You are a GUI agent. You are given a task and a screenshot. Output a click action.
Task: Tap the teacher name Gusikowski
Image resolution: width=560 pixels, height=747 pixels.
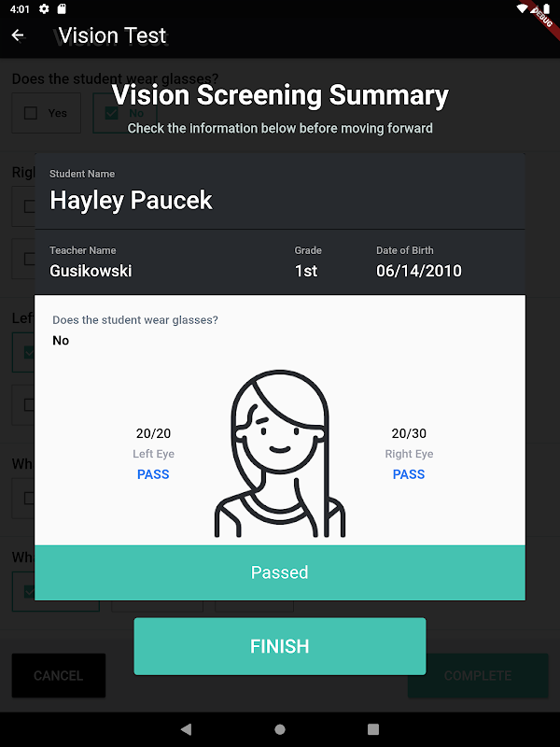pyautogui.click(x=91, y=271)
